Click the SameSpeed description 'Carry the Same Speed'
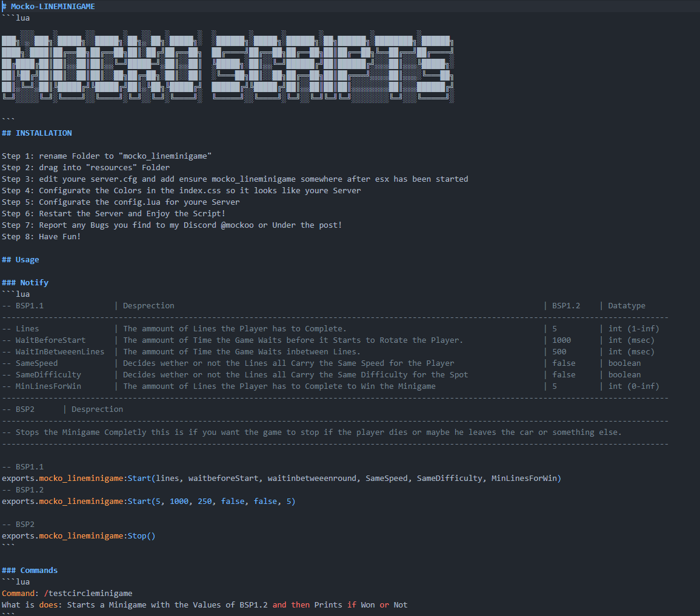 point(338,363)
